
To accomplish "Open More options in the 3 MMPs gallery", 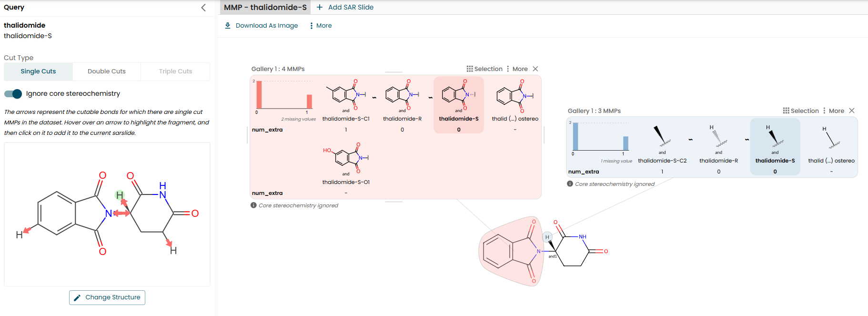I will tap(834, 111).
